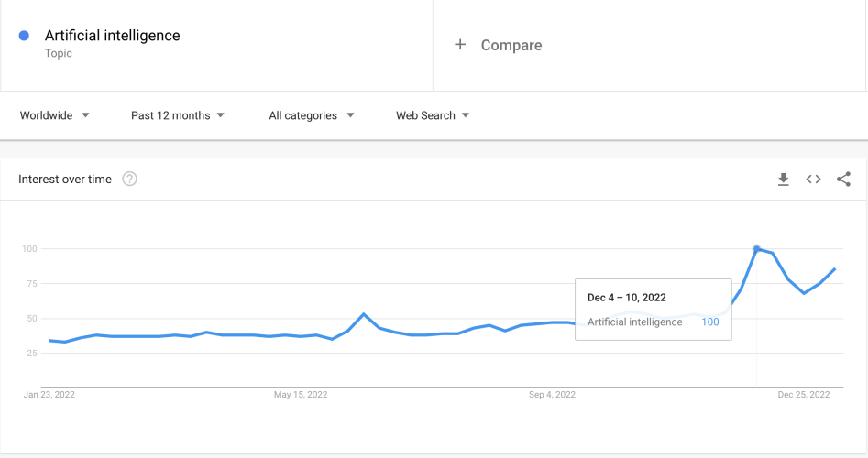Open the Interest over time help icon
Image resolution: width=868 pixels, height=458 pixels.
click(129, 180)
